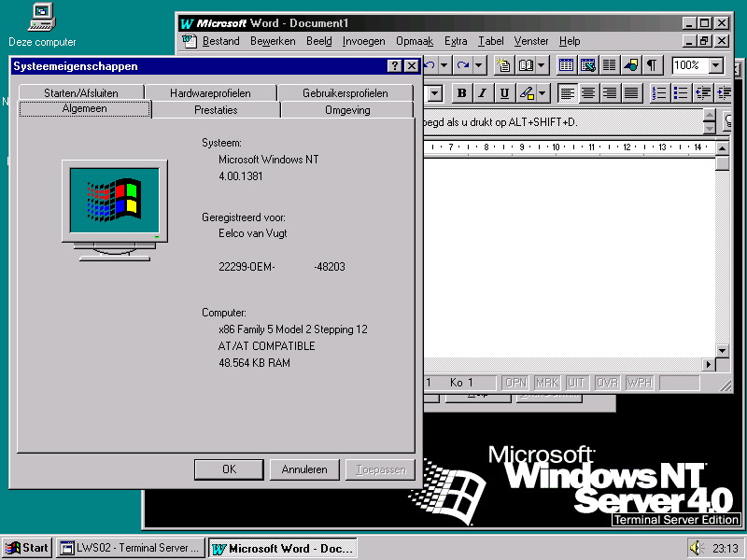Center-align the paragraph text
747x560 pixels.
(588, 93)
